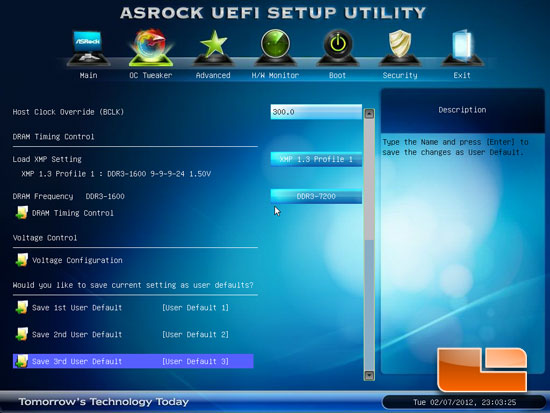
Task: Expand the Voltage Configuration submenu
Action: (x=77, y=260)
